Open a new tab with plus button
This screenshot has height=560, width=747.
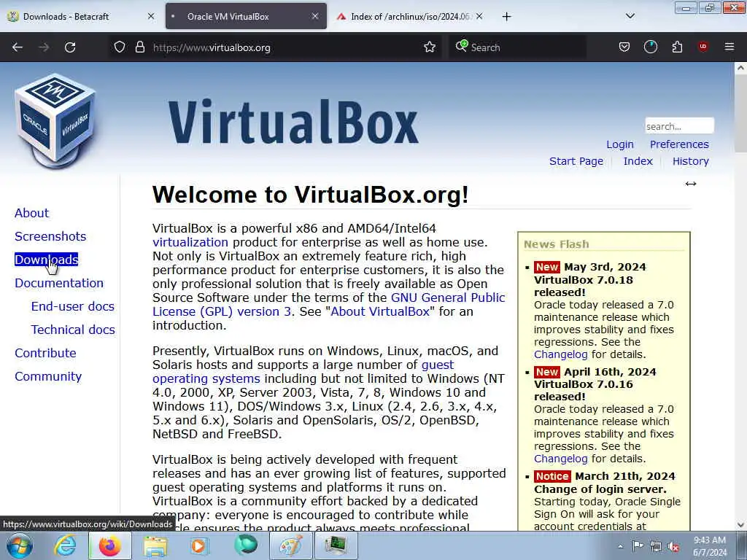(506, 17)
